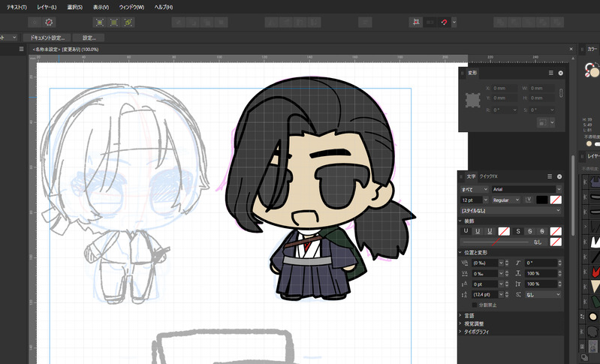Open the 変形 panel options menu icon
The height and width of the screenshot is (364, 600).
[x=550, y=73]
